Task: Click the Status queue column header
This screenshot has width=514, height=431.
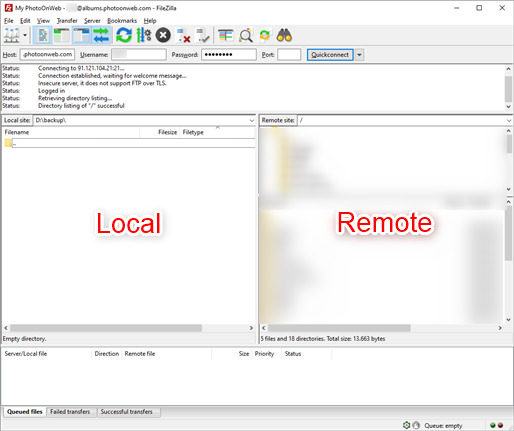Action: point(307,354)
